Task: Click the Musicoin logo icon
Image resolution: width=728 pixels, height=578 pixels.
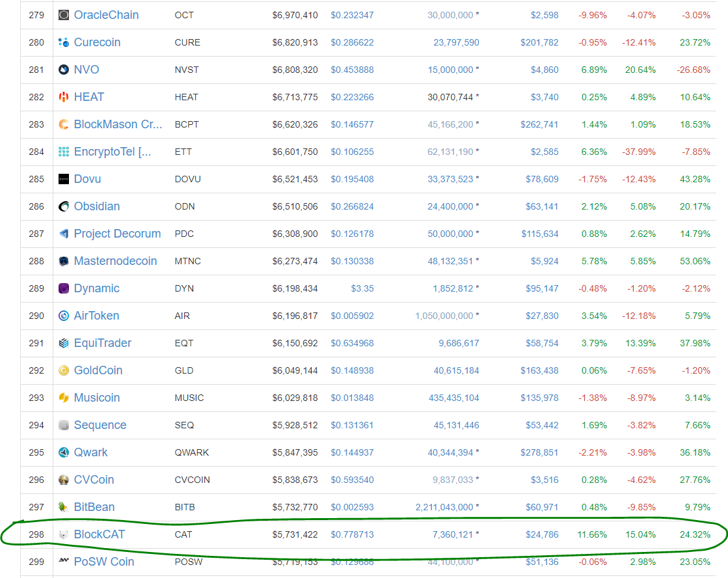Action: pos(64,398)
